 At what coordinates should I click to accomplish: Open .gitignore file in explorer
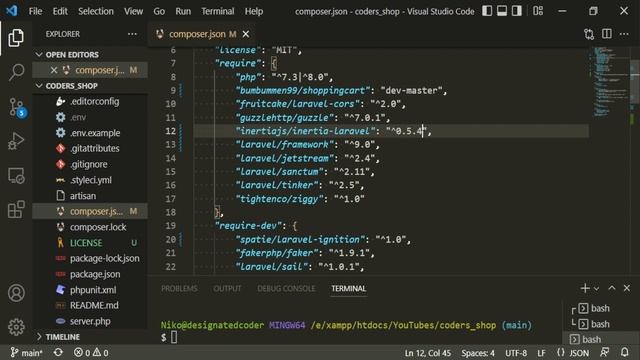[x=90, y=164]
